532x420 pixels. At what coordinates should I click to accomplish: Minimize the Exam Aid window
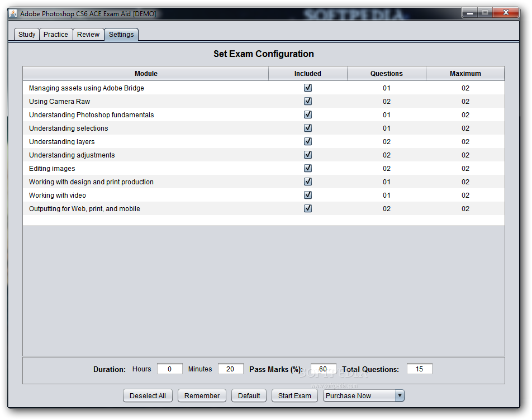470,13
